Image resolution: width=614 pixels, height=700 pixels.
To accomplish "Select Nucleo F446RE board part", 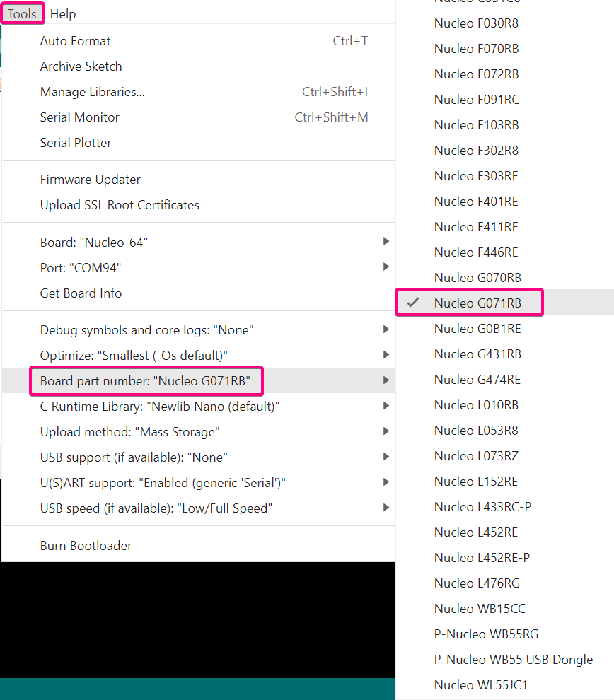I will [504, 252].
